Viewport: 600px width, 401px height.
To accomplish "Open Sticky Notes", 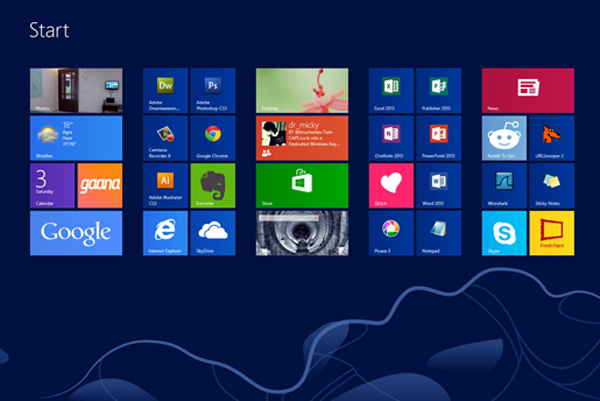I will pyautogui.click(x=551, y=186).
